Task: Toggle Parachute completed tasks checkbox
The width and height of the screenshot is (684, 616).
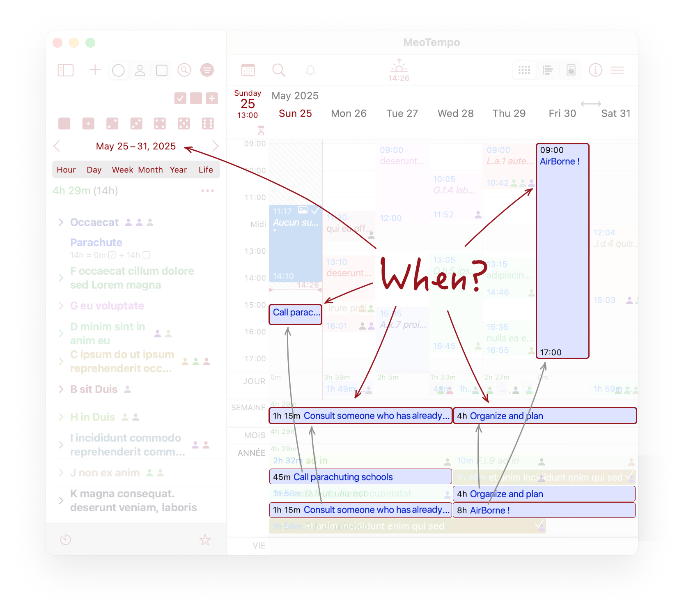Action: tap(112, 255)
